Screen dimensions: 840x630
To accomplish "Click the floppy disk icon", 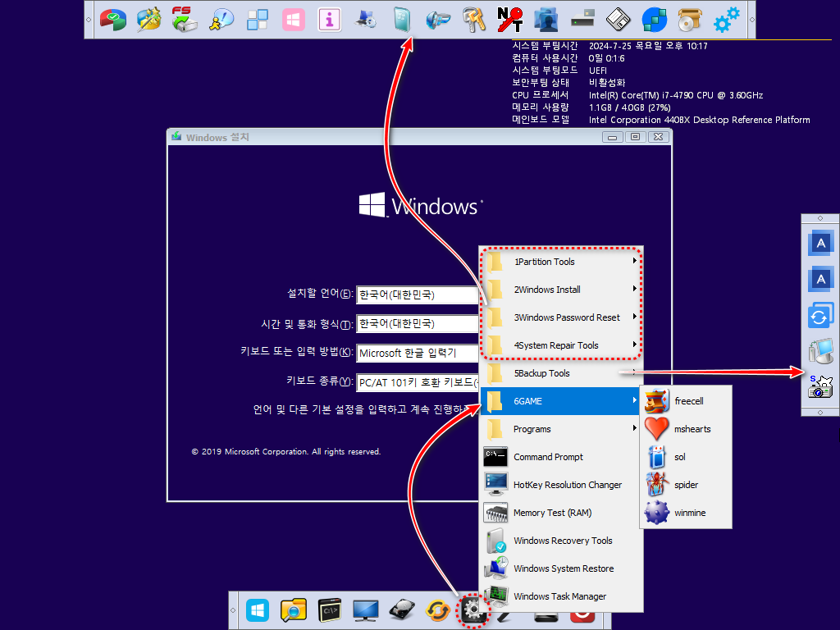I will click(619, 20).
